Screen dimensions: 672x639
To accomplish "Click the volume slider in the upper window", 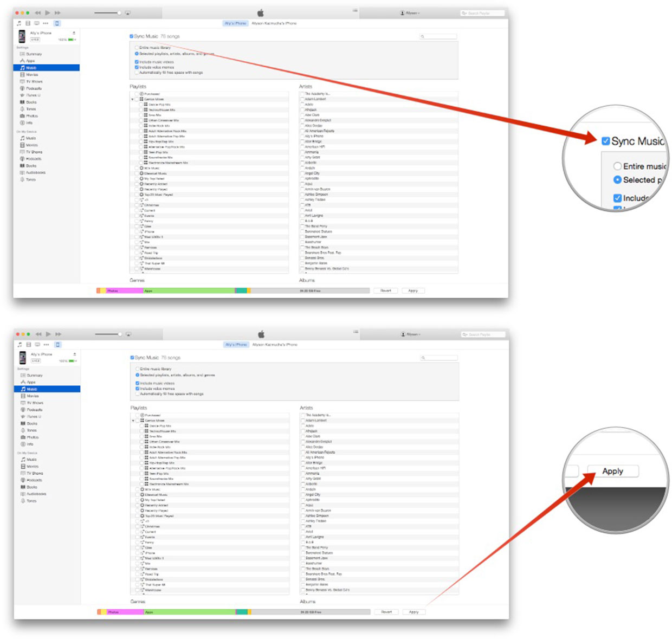I will 107,12.
